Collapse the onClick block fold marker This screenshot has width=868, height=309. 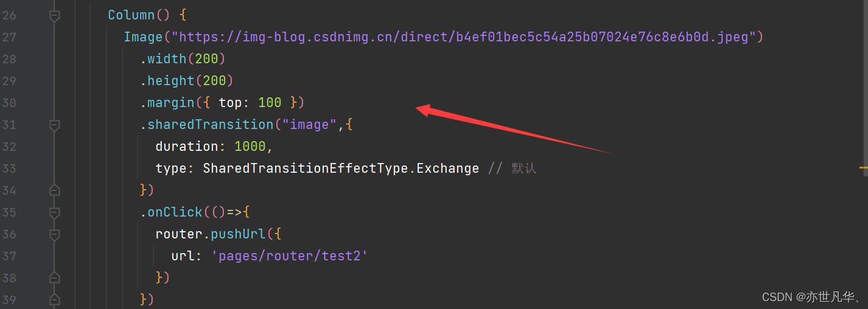[x=55, y=213]
